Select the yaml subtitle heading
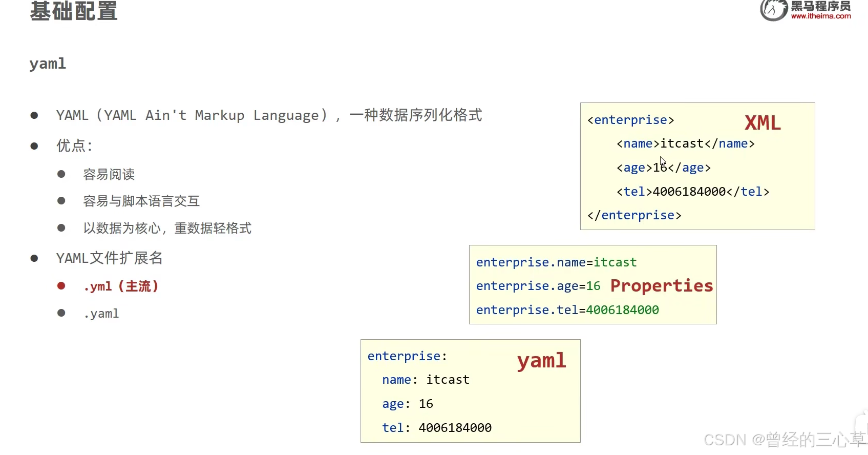The image size is (868, 455). (48, 64)
